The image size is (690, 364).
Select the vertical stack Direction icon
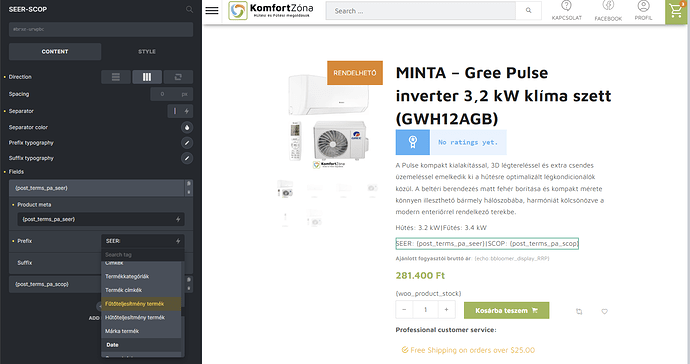116,77
